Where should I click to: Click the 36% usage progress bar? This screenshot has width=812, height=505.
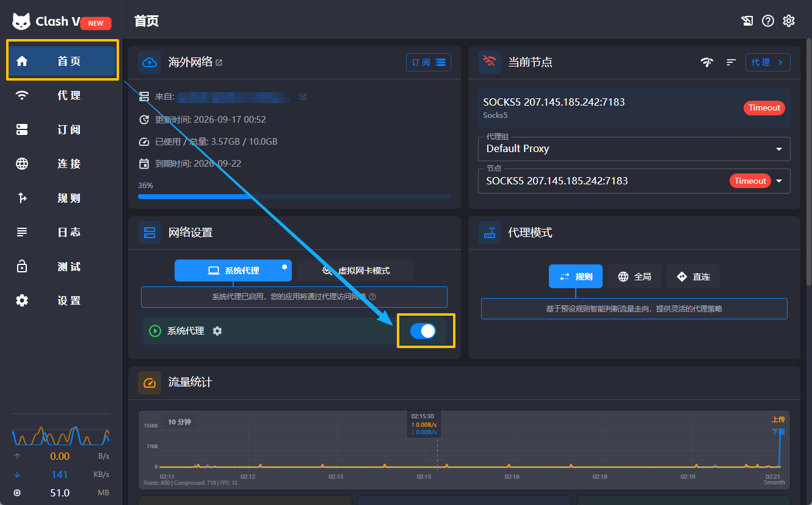[x=294, y=197]
